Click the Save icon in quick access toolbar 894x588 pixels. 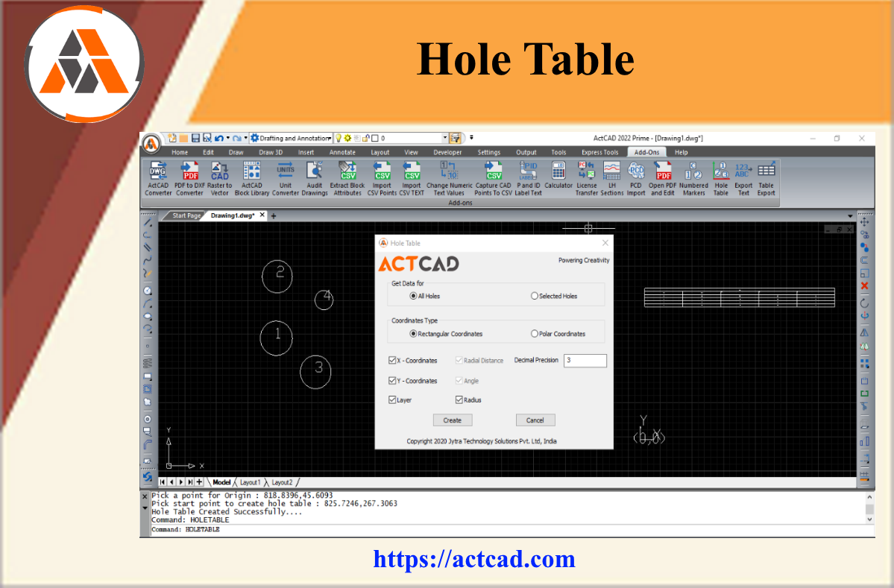195,138
